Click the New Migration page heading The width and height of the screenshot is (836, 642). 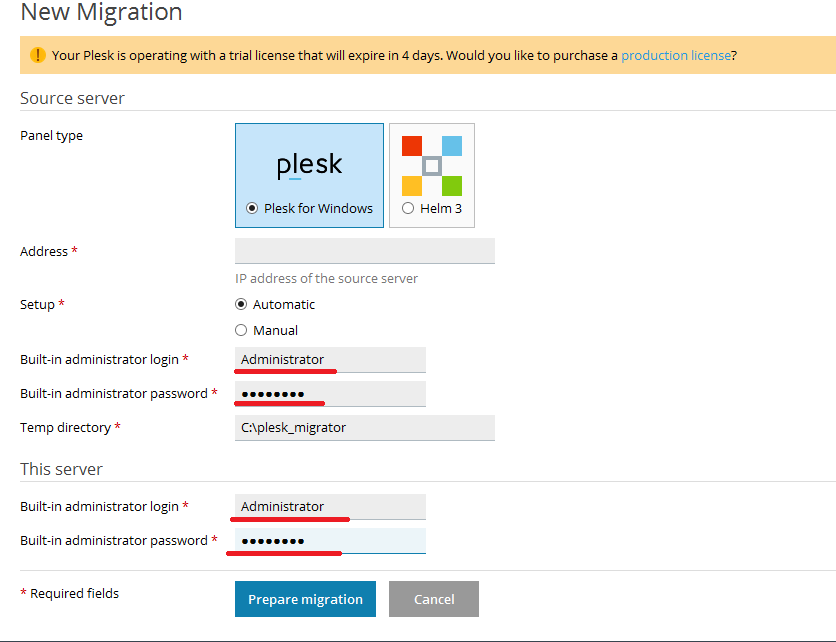101,12
